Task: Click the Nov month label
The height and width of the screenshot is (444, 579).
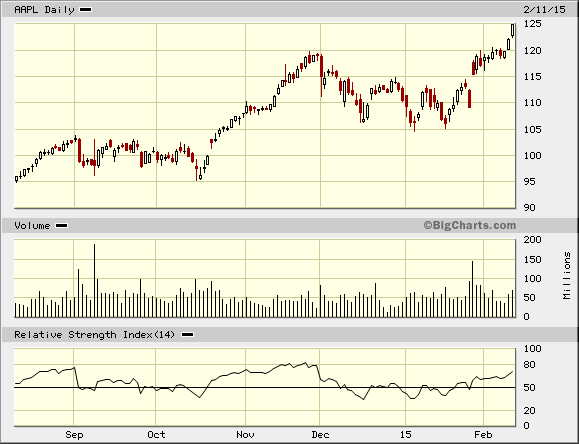Action: click(246, 435)
